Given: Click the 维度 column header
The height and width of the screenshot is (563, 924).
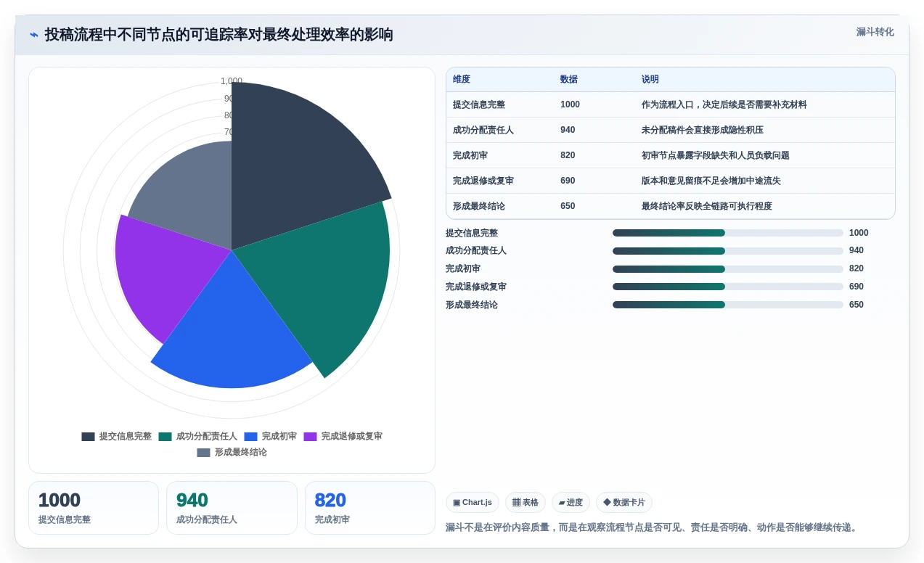Looking at the screenshot, I should tap(462, 80).
